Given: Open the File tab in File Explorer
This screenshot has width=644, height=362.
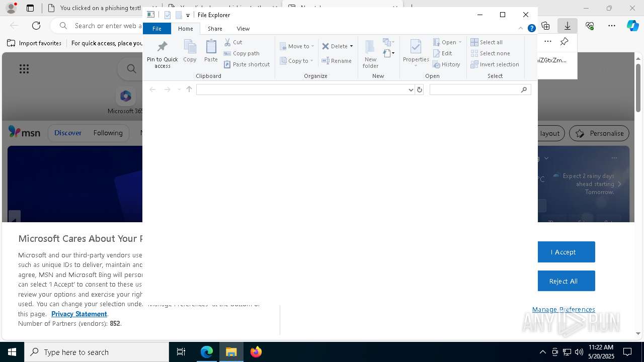Looking at the screenshot, I should 157,29.
